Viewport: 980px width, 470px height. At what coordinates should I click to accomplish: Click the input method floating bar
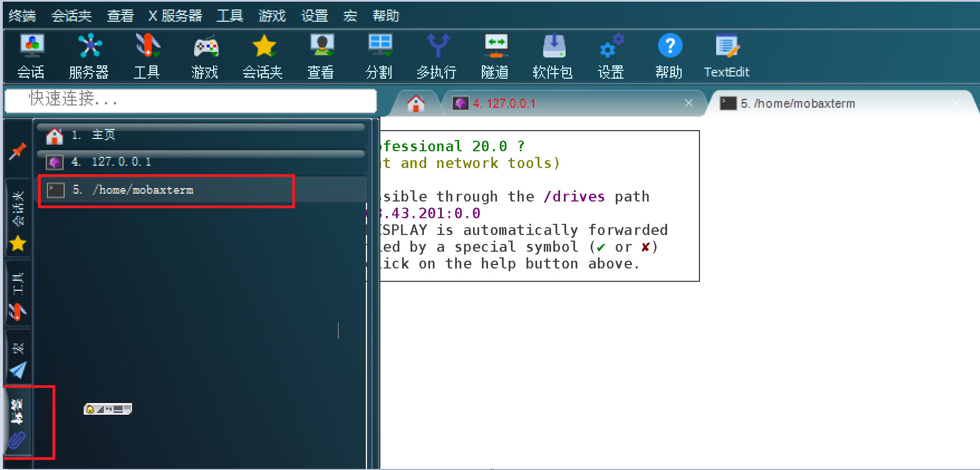tap(108, 409)
